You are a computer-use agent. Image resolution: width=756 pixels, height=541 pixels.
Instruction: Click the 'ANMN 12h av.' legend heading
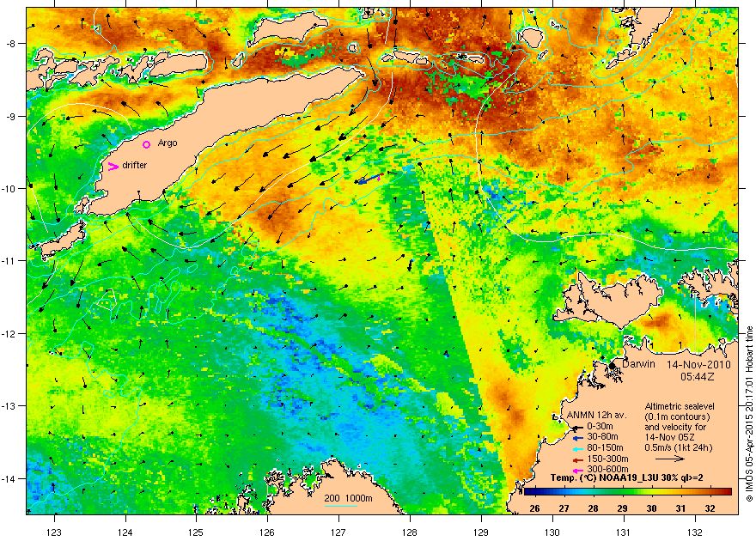tap(596, 416)
